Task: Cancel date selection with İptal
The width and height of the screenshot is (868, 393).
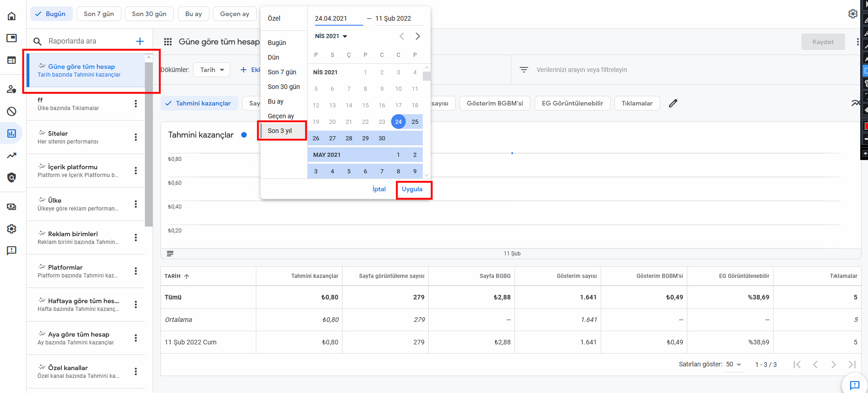Action: 379,189
